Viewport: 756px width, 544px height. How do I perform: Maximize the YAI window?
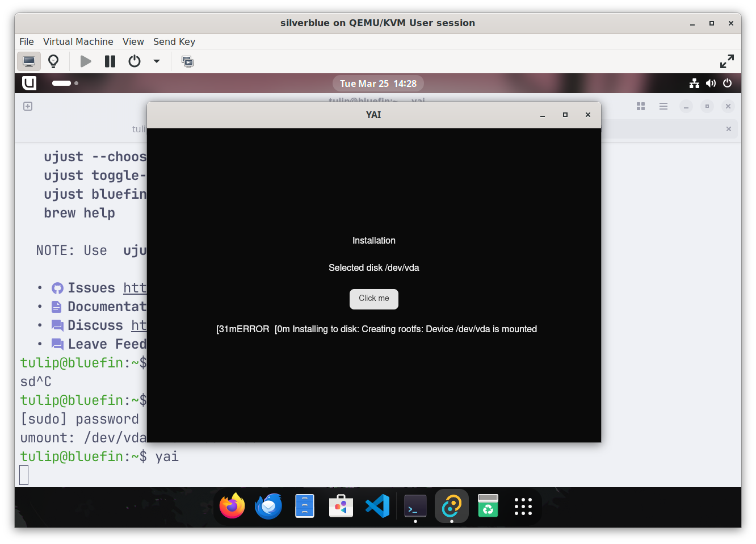point(565,115)
